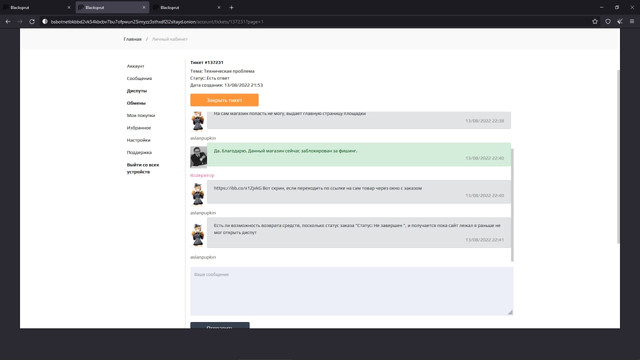This screenshot has height=360, width=640.
Task: Click the message about возврата средств
Action: pyautogui.click(x=359, y=232)
